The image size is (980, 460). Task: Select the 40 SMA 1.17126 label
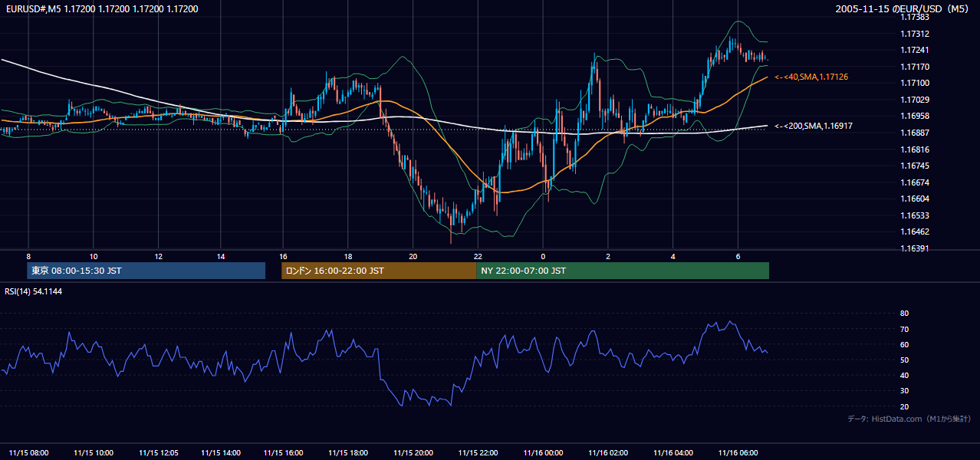tap(811, 77)
